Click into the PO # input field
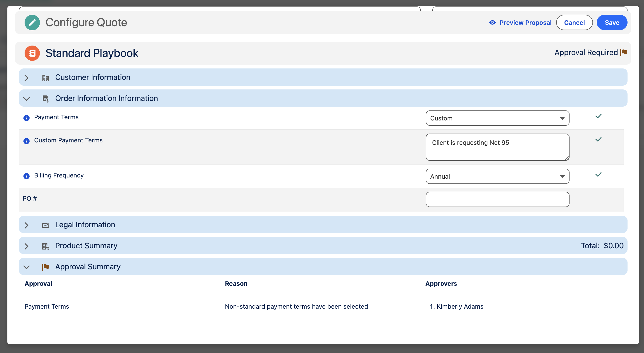 coord(497,199)
